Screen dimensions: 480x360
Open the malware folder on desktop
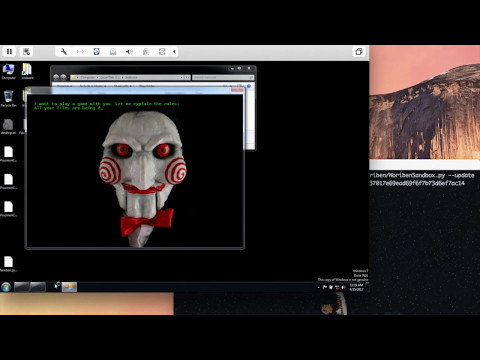27,72
